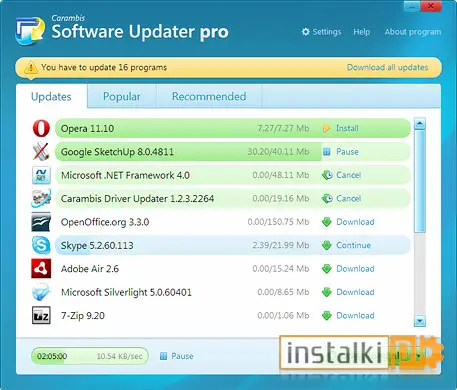This screenshot has width=457, height=390.
Task: Select the Adobe Air 2.6 text
Action: (x=90, y=269)
